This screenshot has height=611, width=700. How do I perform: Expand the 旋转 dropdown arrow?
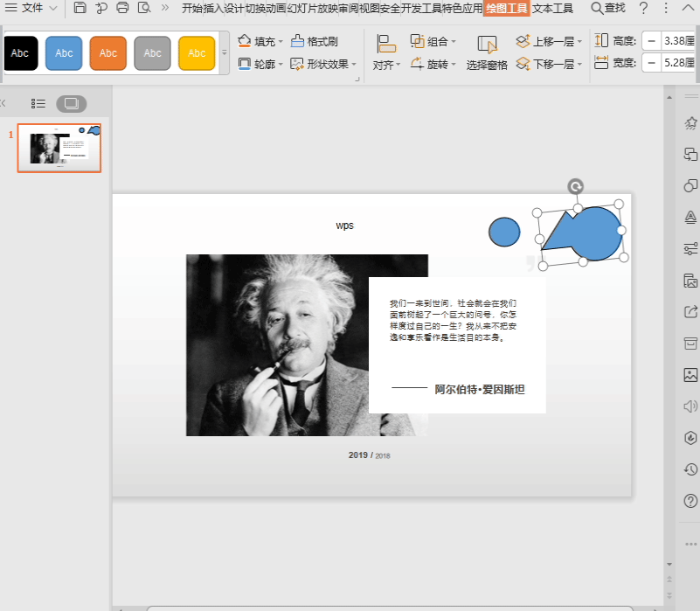[454, 65]
